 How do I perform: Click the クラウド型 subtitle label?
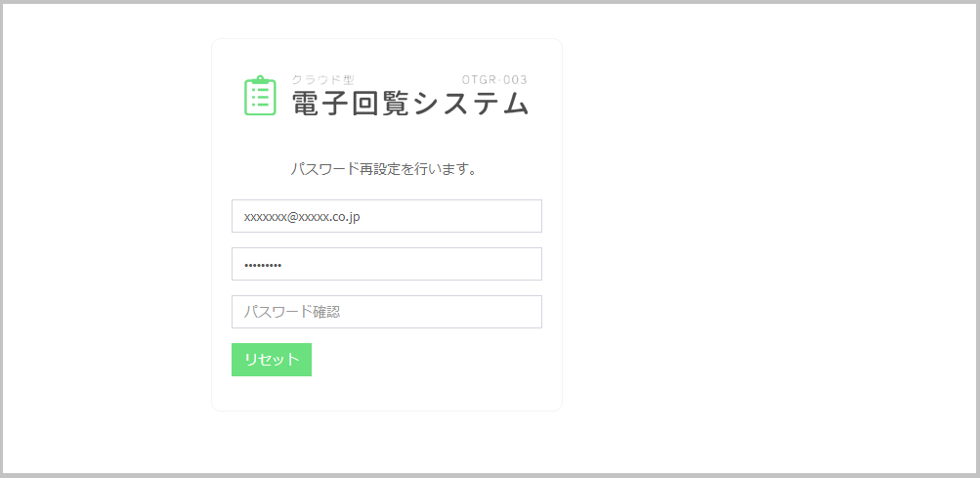coord(322,80)
